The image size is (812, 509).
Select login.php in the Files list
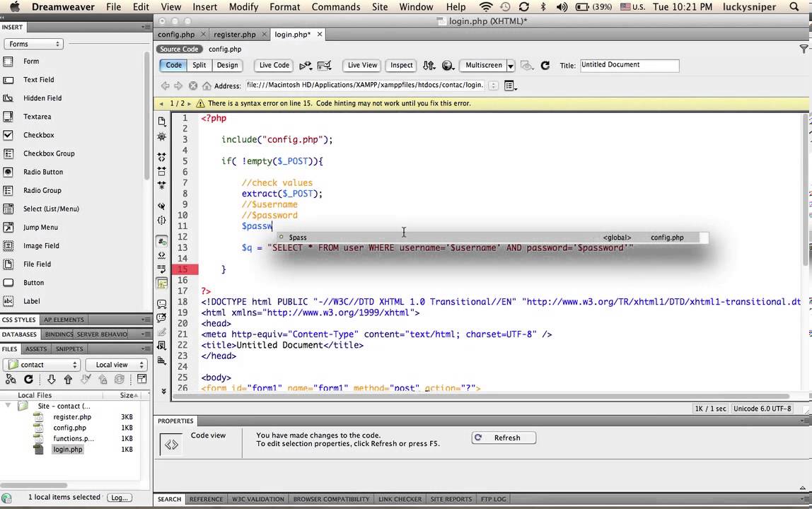click(67, 450)
